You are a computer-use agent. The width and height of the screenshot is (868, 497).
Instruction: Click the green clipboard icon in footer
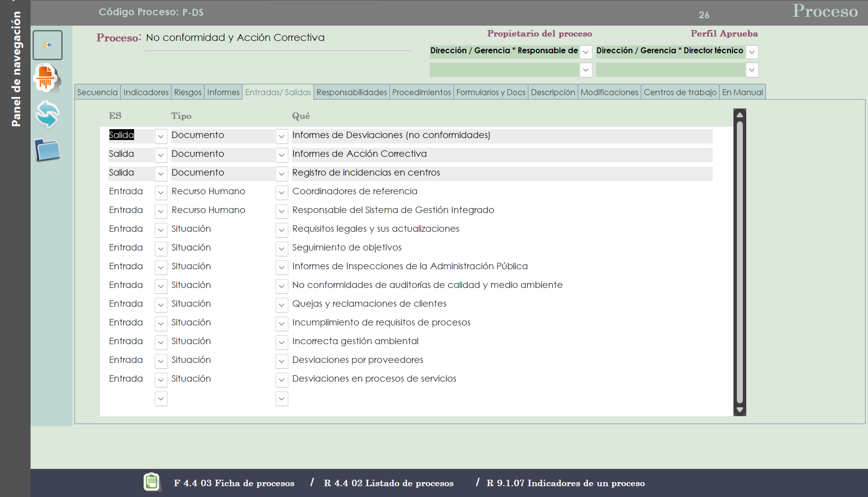152,482
